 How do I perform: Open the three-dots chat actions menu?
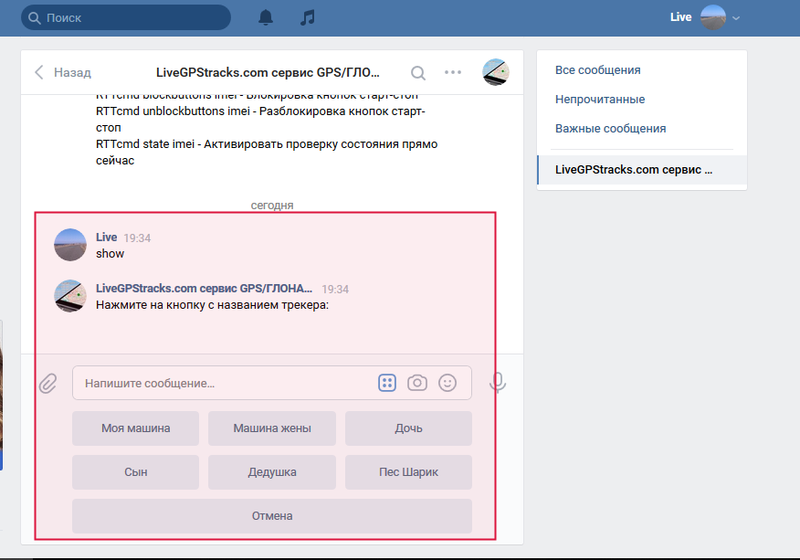453,72
